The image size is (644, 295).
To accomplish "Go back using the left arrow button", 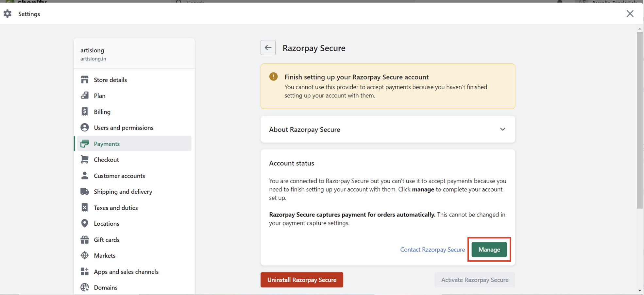I will coord(268,48).
